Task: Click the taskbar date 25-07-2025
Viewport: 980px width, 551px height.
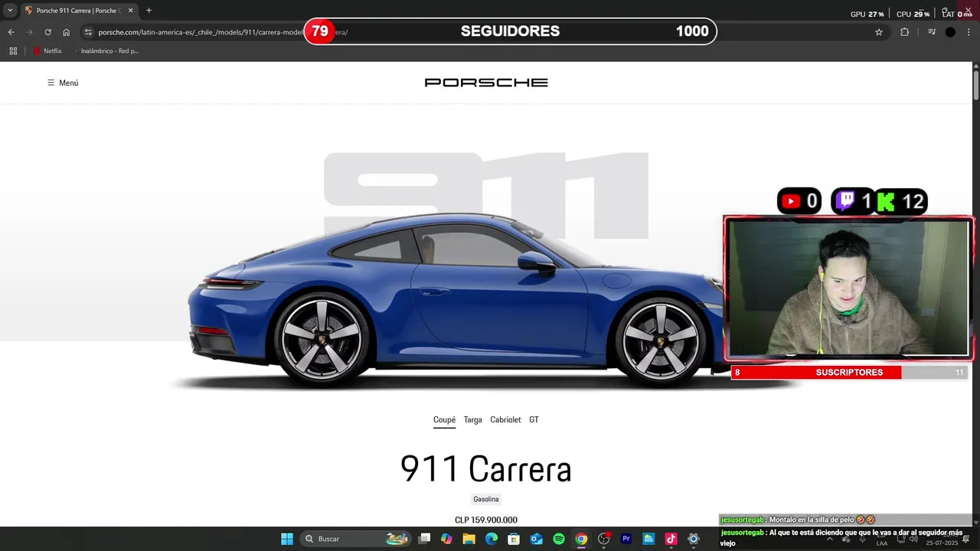Action: [x=941, y=543]
